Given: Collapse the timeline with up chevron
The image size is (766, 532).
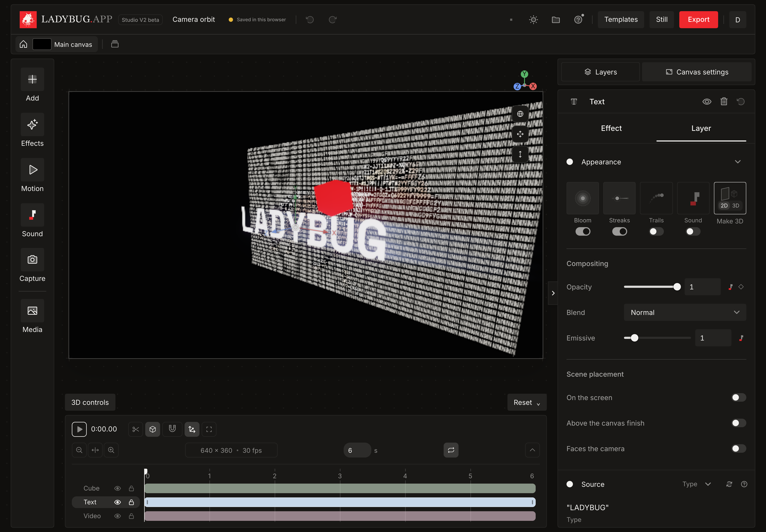Looking at the screenshot, I should [x=532, y=450].
